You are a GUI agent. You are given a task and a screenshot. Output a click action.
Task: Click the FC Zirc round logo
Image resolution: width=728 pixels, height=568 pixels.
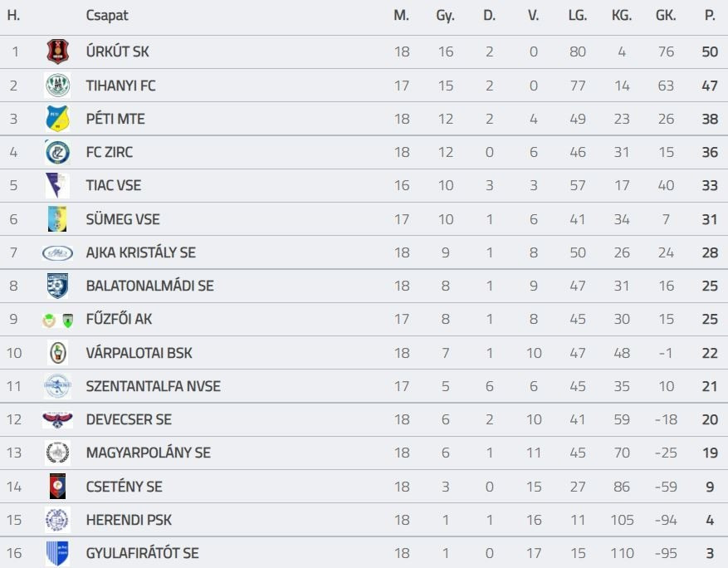pyautogui.click(x=57, y=152)
